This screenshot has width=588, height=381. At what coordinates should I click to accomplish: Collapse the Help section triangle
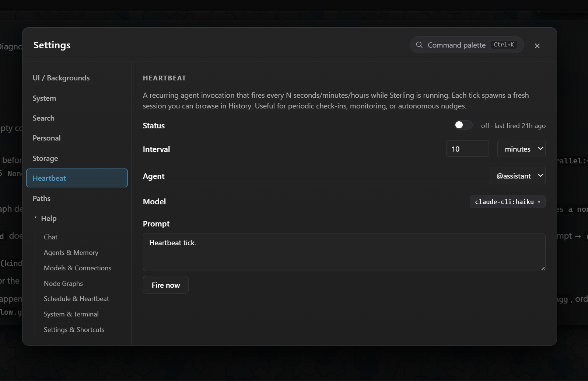pyautogui.click(x=36, y=218)
